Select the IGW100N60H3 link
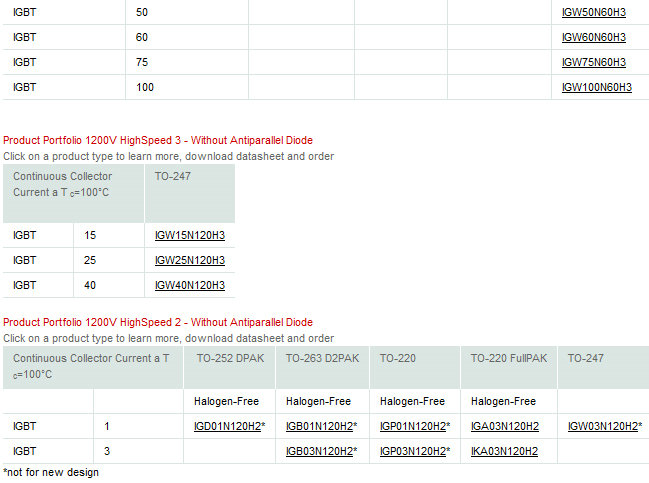This screenshot has width=649, height=483. 596,87
